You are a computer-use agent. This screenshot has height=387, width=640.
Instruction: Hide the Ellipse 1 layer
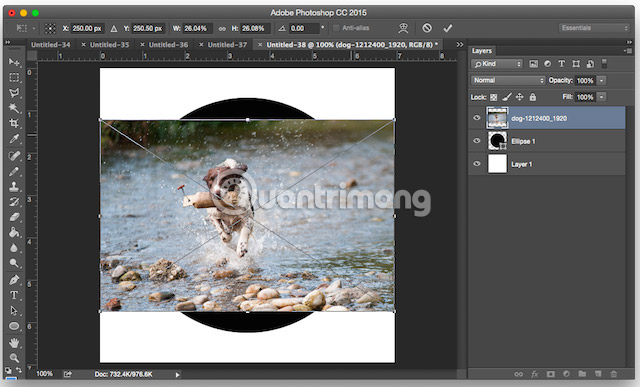pyautogui.click(x=477, y=141)
